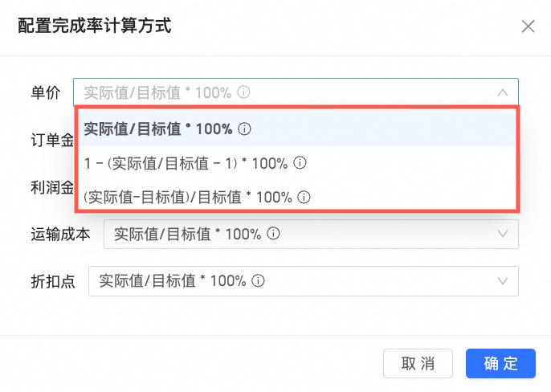This screenshot has width=551, height=392.
Task: Choose 1 - (实际值/目标值 - 1) * 100% option
Action: click(x=186, y=163)
